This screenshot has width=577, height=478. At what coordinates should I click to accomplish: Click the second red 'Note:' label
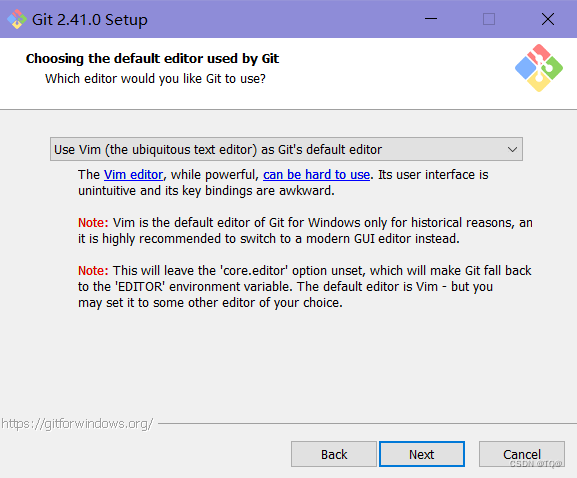click(93, 270)
